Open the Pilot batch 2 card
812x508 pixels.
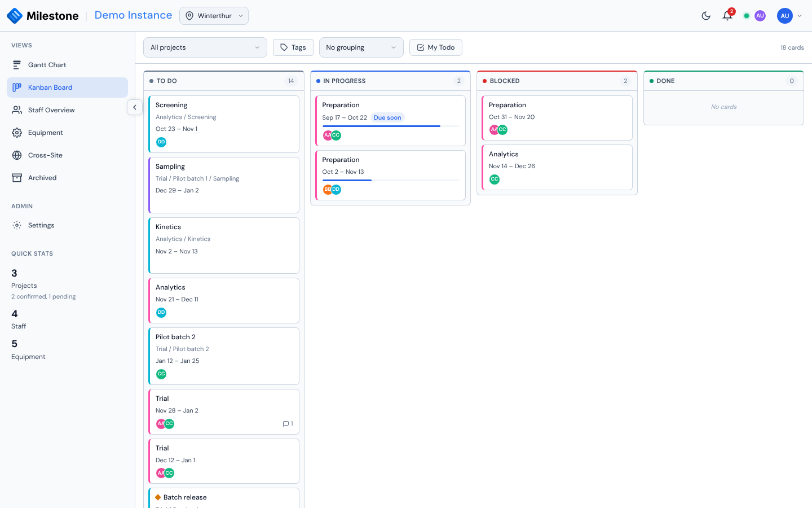point(224,356)
